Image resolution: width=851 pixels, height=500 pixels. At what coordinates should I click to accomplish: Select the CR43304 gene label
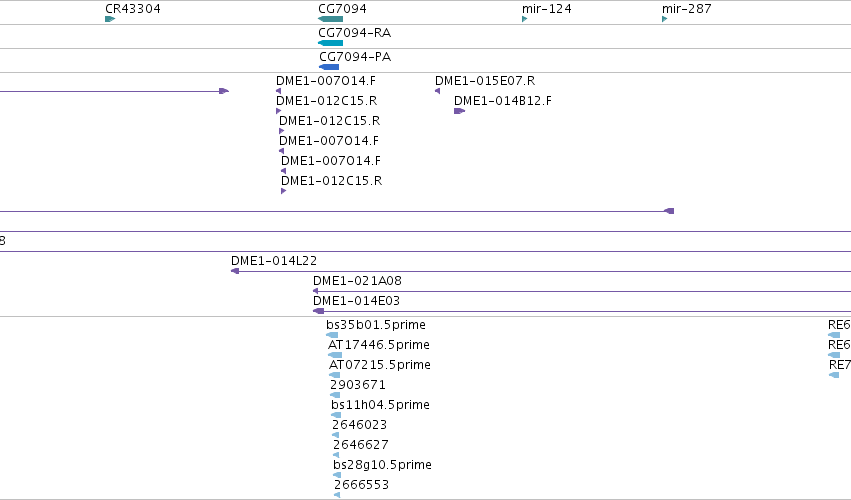pos(133,9)
